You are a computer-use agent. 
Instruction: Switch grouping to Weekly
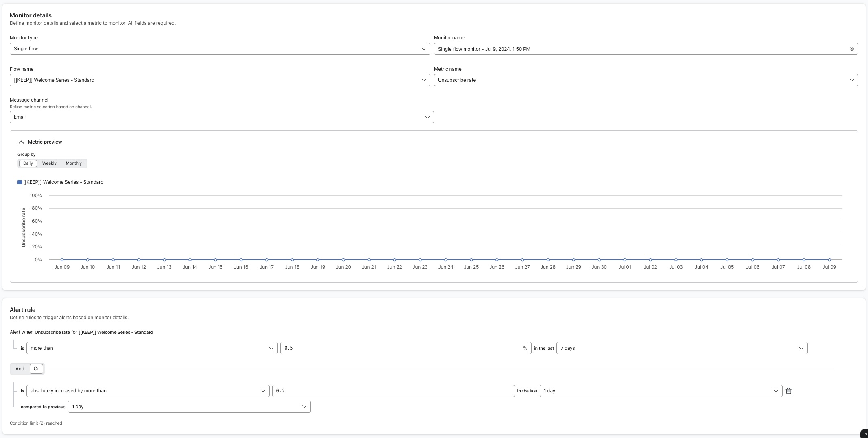click(x=49, y=163)
